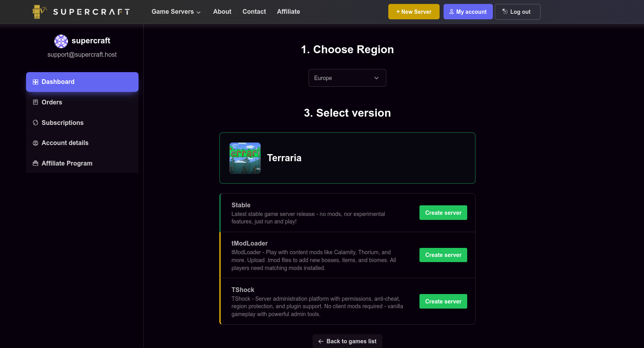The width and height of the screenshot is (644, 348).
Task: Click the back arrow icon in games list button
Action: pyautogui.click(x=321, y=341)
